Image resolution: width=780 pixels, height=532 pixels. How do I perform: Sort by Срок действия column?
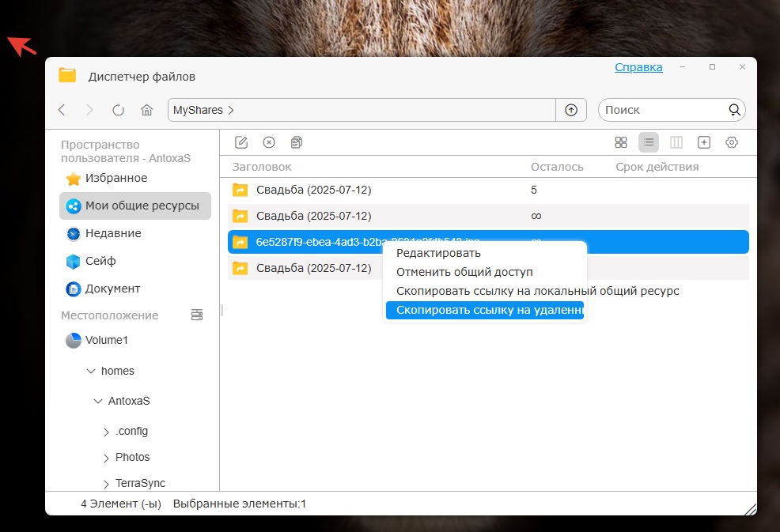point(657,167)
